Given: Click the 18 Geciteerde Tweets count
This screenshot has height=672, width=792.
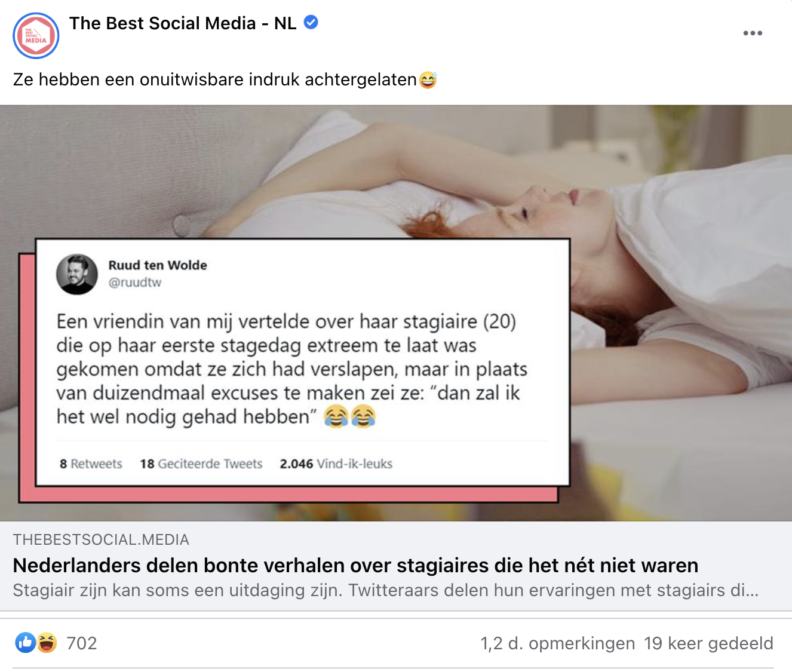Looking at the screenshot, I should point(201,464).
